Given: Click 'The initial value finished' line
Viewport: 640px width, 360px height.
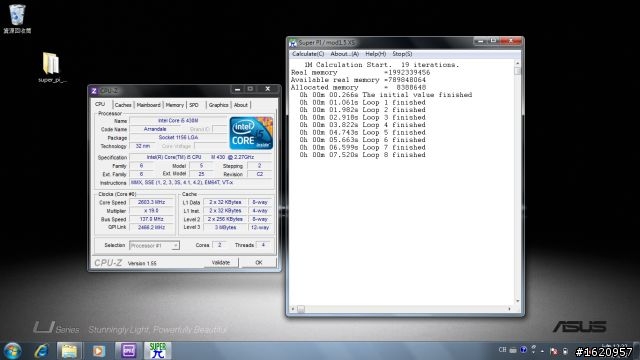Looking at the screenshot, I should click(x=385, y=95).
